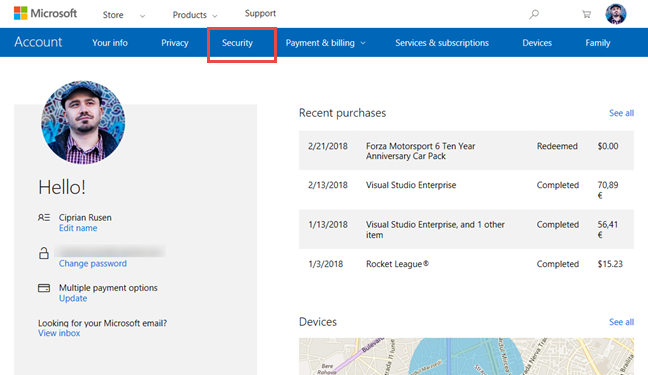Open the Services & subscriptions tab

click(x=442, y=43)
